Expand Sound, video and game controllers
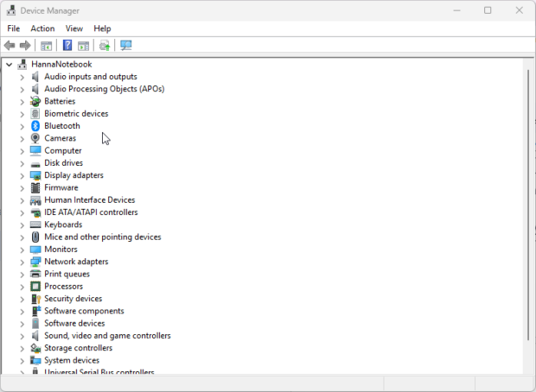This screenshot has height=392, width=536. (x=22, y=337)
